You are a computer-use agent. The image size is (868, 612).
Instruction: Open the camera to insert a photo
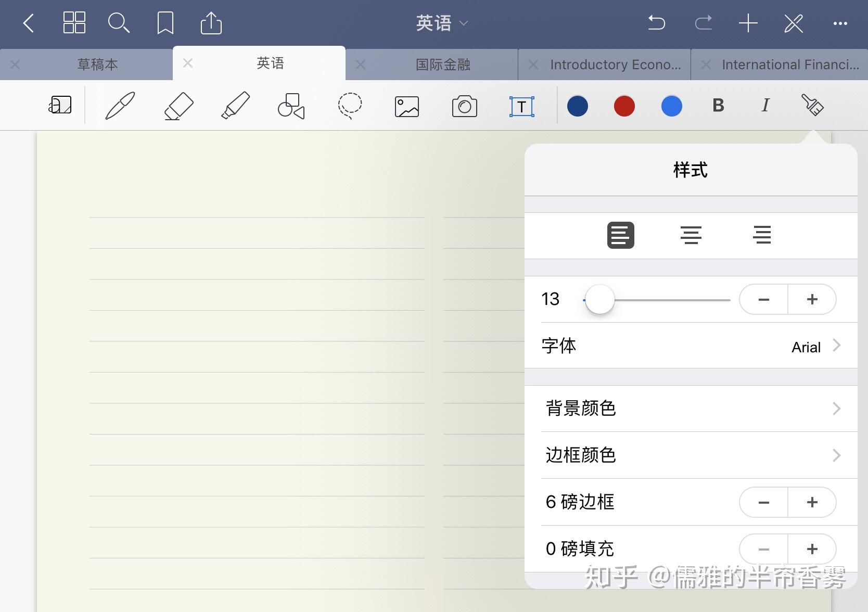click(464, 106)
